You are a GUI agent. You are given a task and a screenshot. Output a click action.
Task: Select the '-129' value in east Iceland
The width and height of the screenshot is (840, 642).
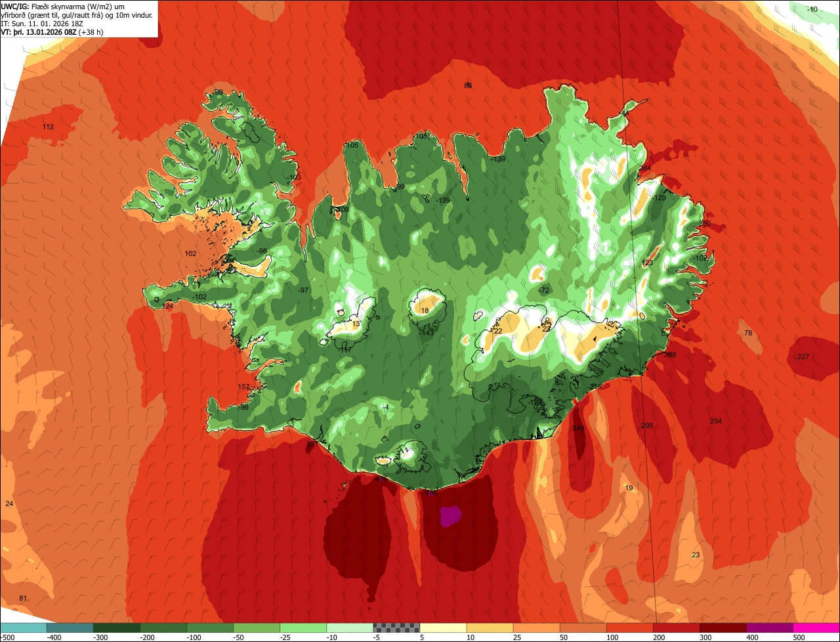tap(658, 198)
